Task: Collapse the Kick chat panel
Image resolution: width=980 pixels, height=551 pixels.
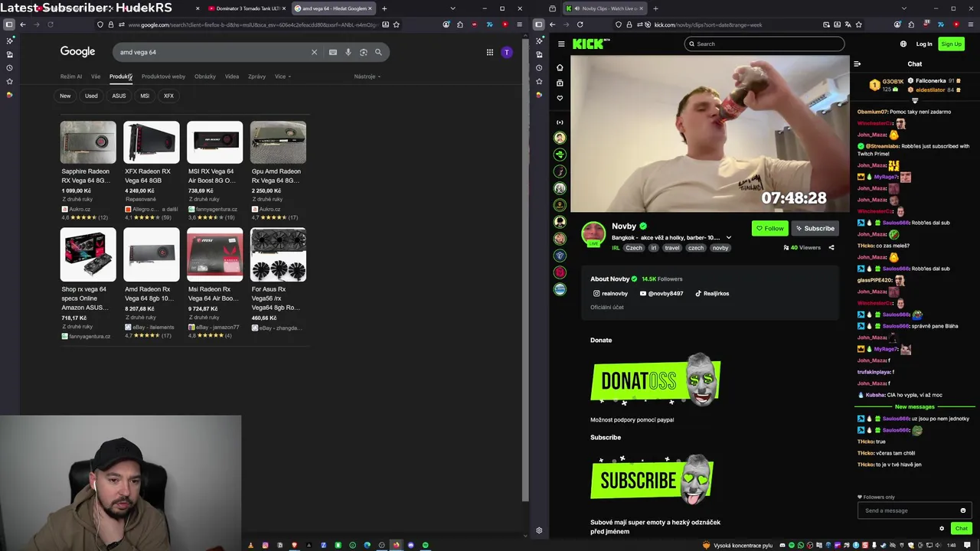Action: pyautogui.click(x=857, y=64)
